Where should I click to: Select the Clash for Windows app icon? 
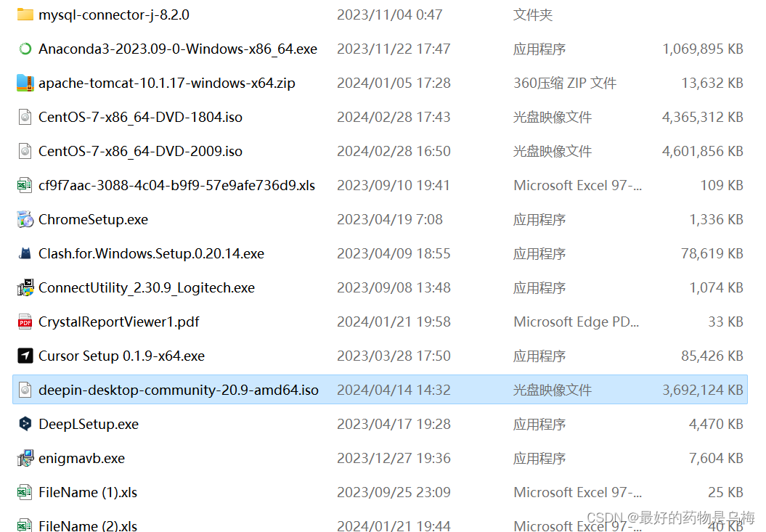pyautogui.click(x=25, y=253)
